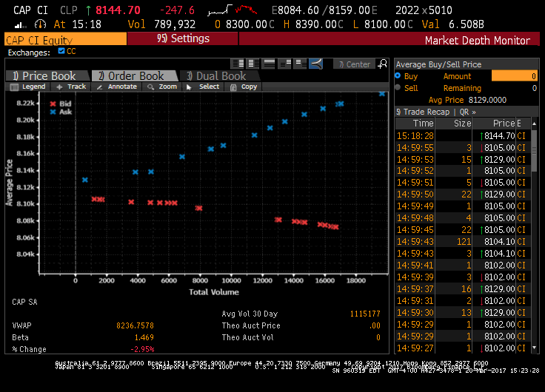Click the trade recap scrollbar thumb
This screenshot has height=392, width=545.
pos(534,151)
